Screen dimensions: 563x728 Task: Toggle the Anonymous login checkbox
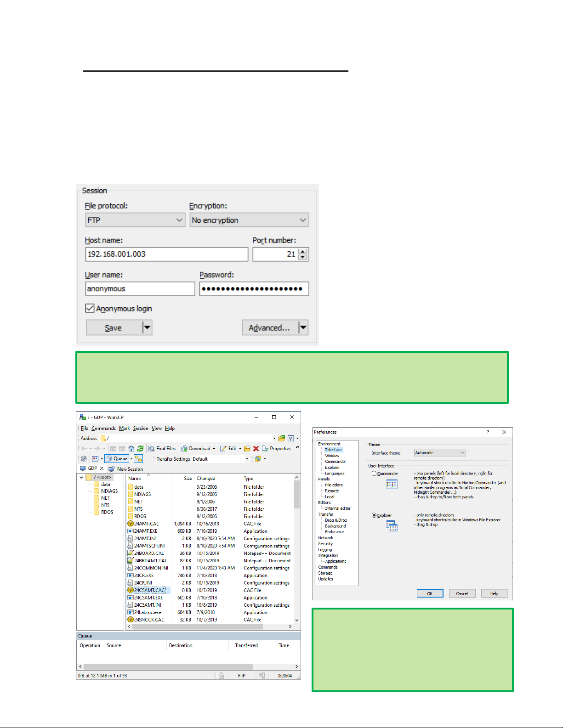pos(90,308)
